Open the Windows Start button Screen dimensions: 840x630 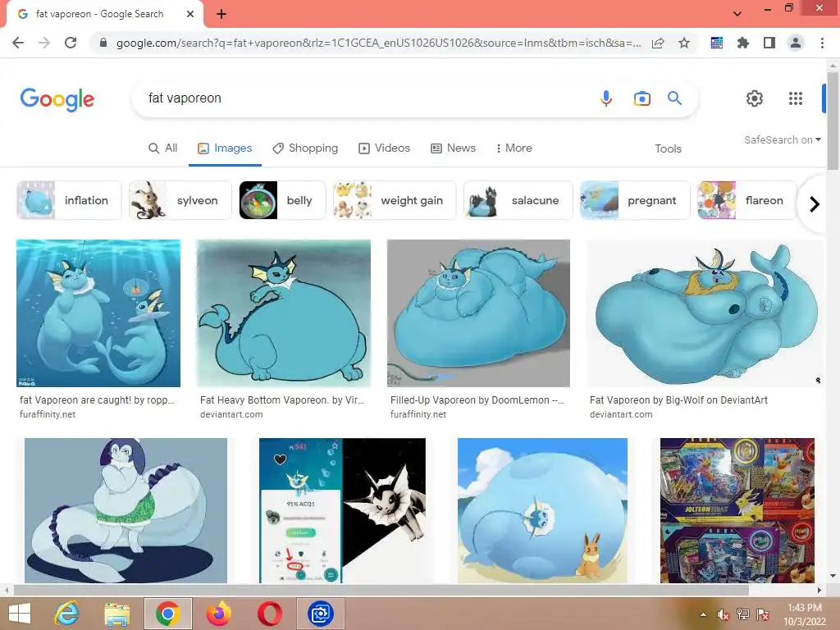(20, 614)
